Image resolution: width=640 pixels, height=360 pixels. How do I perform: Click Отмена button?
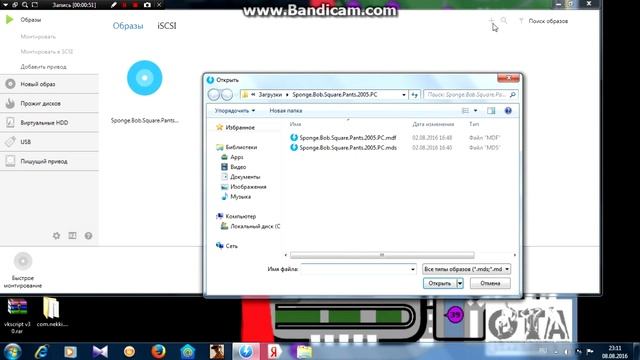[490, 283]
